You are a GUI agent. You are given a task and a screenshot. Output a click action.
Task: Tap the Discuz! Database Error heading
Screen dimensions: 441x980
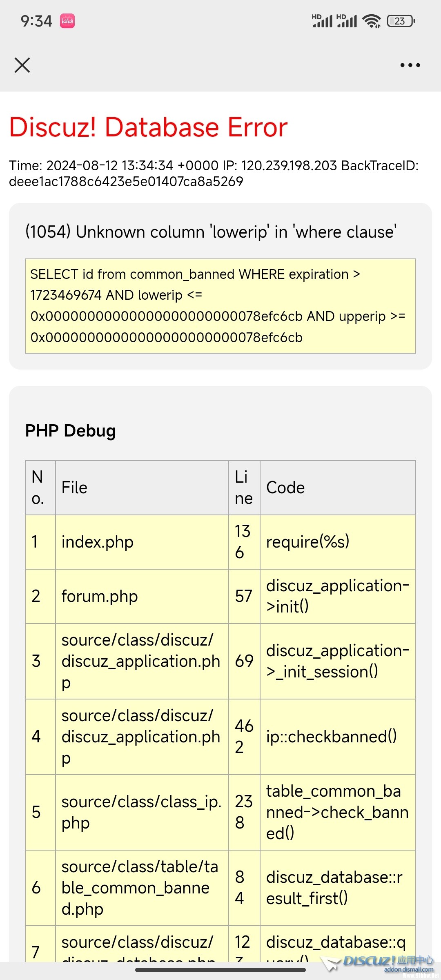(149, 127)
